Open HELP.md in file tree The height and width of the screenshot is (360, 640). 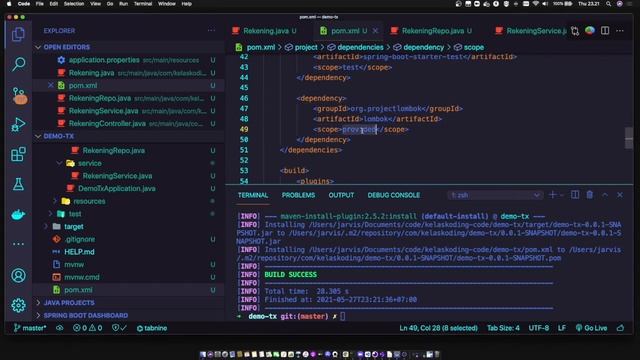tap(129, 252)
